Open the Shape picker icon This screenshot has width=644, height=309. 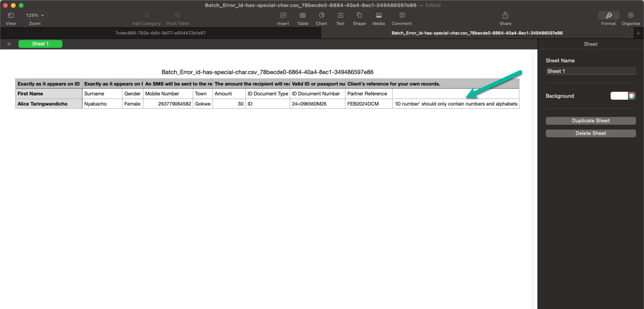(359, 15)
